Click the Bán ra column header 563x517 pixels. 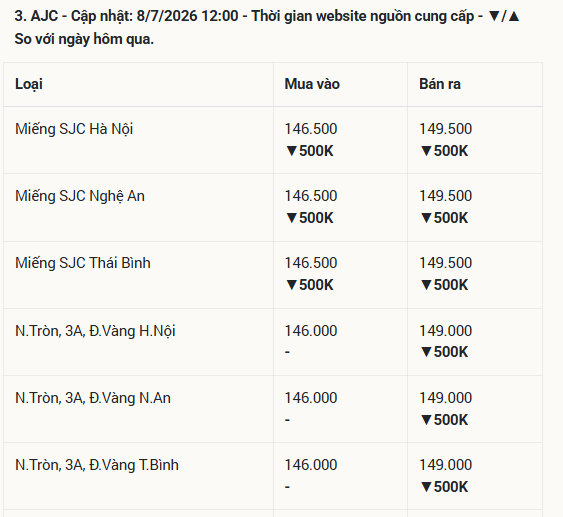click(x=440, y=84)
